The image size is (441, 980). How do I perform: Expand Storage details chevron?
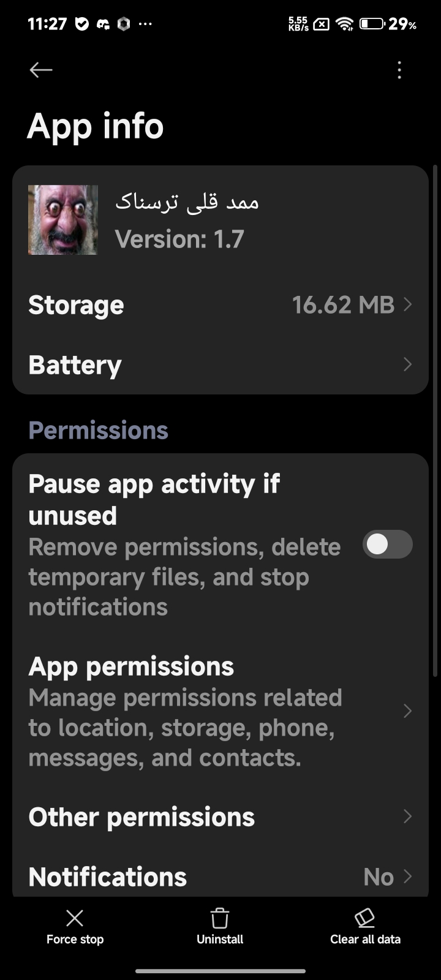point(408,304)
